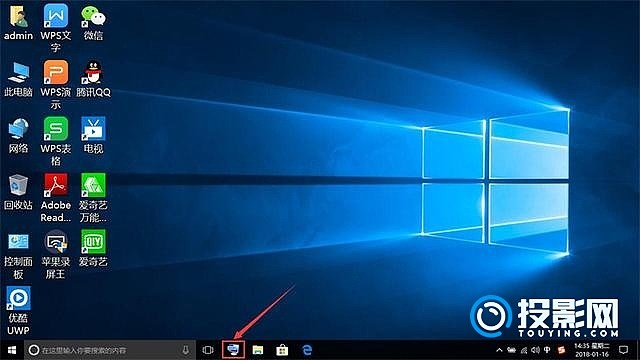Open Microsoft Edge from the taskbar

click(307, 350)
